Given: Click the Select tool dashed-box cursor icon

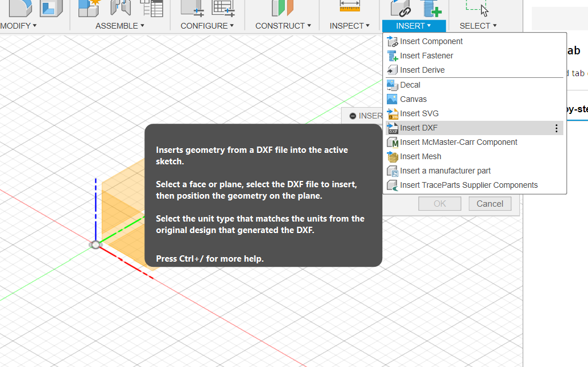Looking at the screenshot, I should tap(477, 8).
